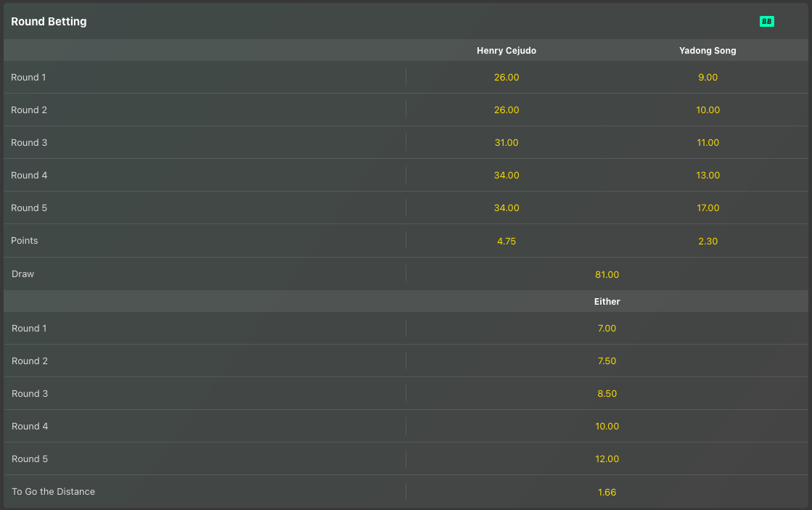Choose Song Round 4 at 13.00
Viewport: 812px width, 510px height.
(708, 175)
